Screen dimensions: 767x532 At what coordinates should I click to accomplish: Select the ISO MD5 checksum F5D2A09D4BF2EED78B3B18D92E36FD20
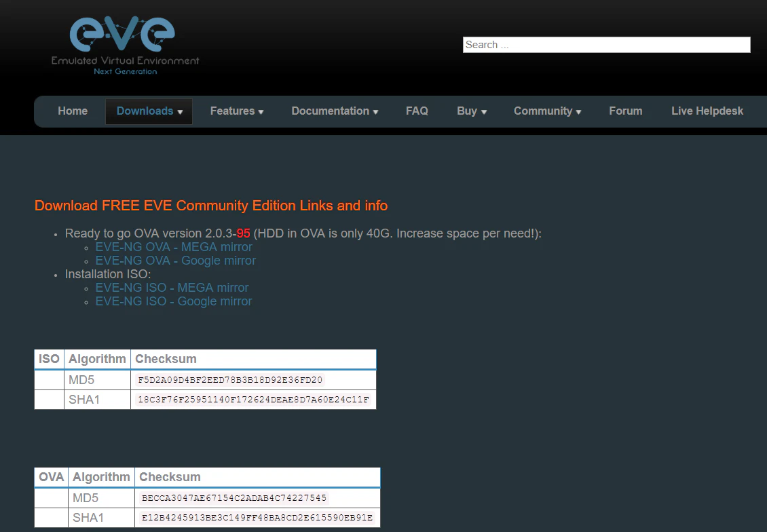230,380
